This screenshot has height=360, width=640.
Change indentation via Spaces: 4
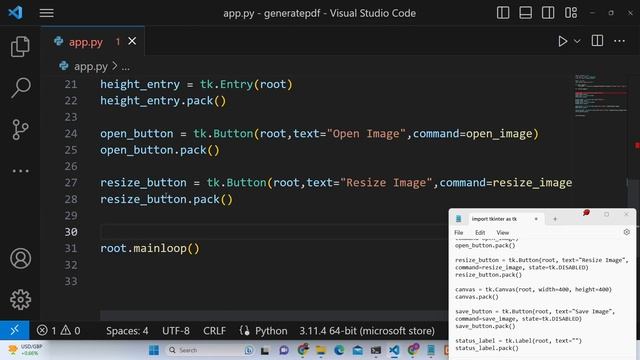[127, 331]
